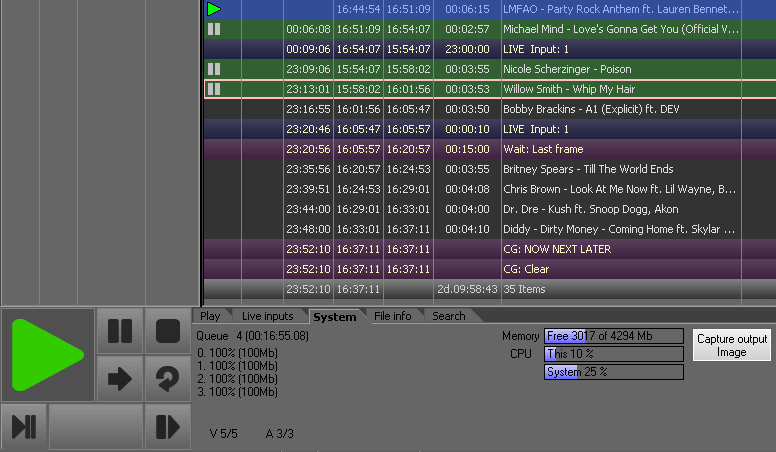The width and height of the screenshot is (776, 452).
Task: Click the Pause button in transport controls
Action: pyautogui.click(x=119, y=331)
